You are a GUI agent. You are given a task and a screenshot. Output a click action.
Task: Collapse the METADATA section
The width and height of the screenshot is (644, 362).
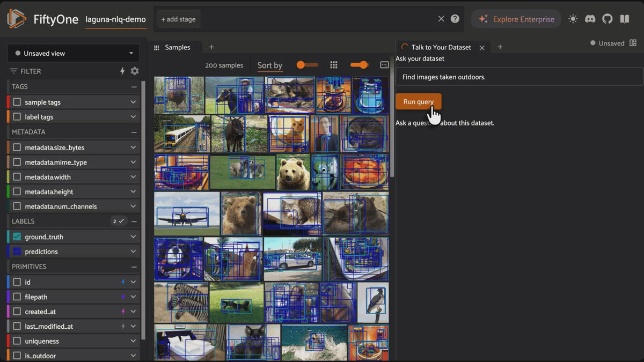(134, 132)
